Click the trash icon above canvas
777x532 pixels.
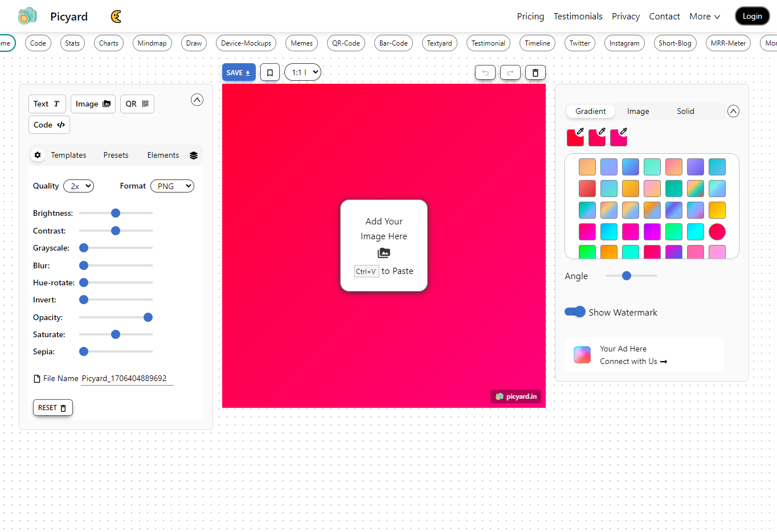coord(535,72)
